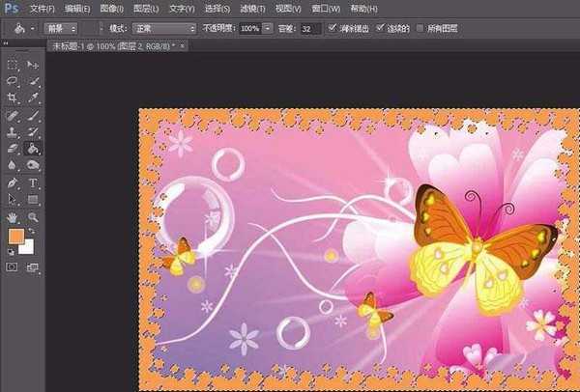Activate the Zoom tool

[x=33, y=217]
